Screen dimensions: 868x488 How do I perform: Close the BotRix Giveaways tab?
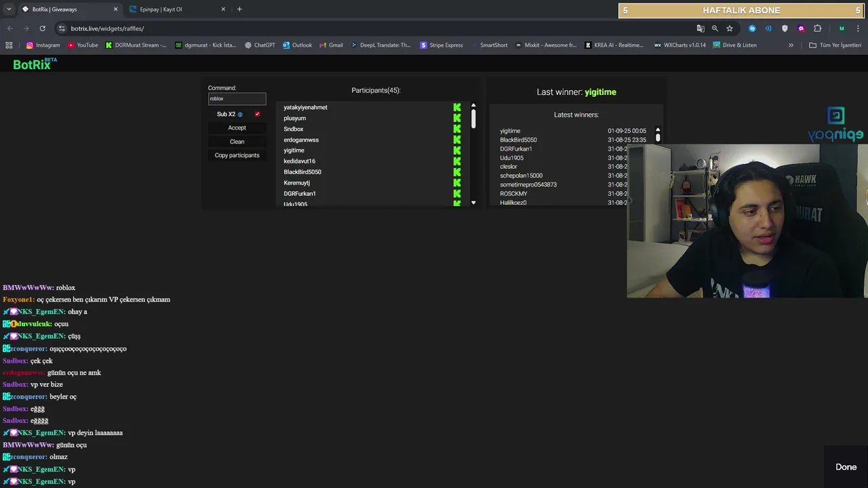115,9
